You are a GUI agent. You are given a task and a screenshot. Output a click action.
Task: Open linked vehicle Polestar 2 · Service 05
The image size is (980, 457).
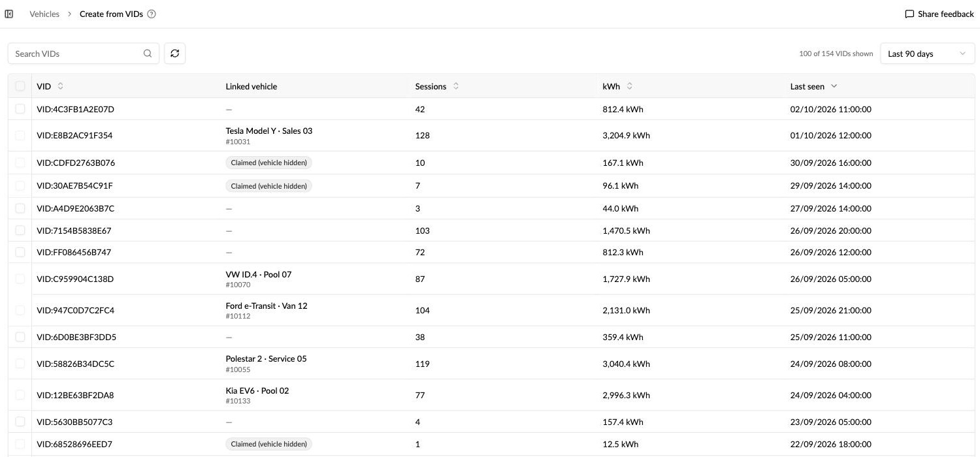pyautogui.click(x=266, y=358)
